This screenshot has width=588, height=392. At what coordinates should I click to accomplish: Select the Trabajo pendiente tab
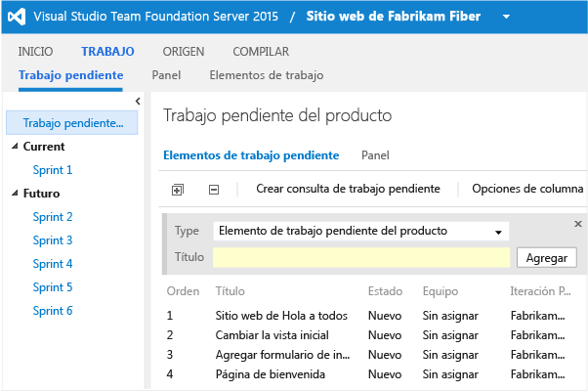[71, 75]
